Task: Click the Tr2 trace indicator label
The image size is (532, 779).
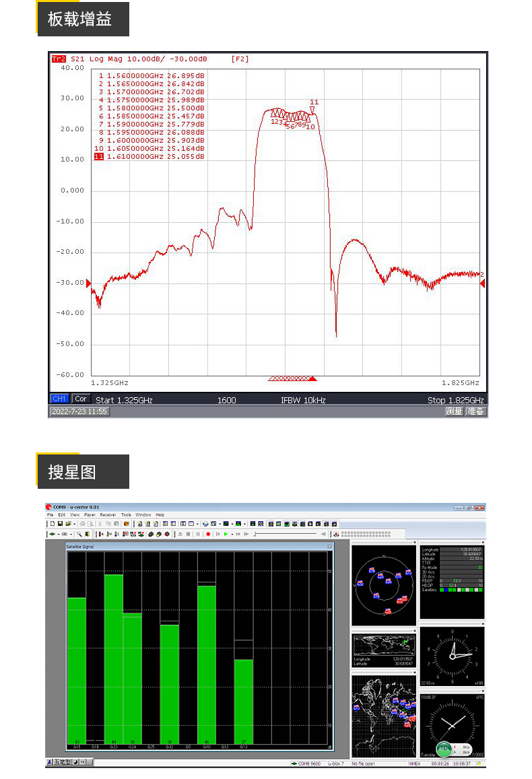Action: [59, 59]
